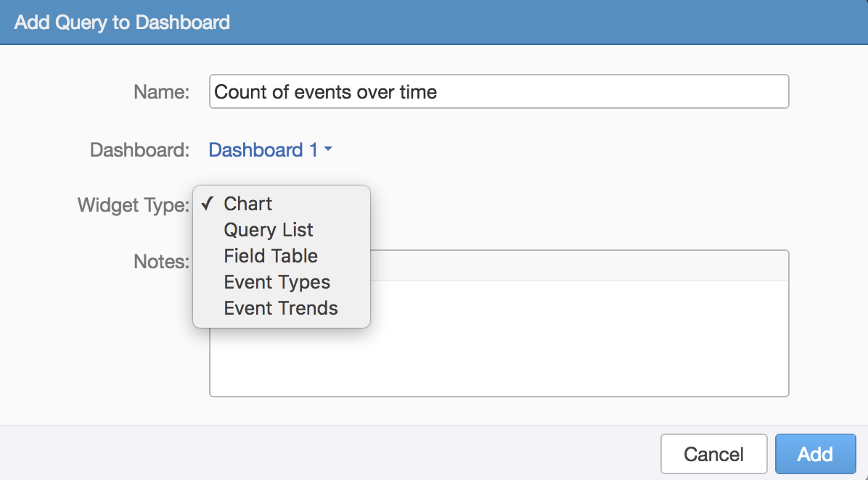Click the Add Query to Dashboard title bar
Screen dimensions: 868x480
point(434,22)
